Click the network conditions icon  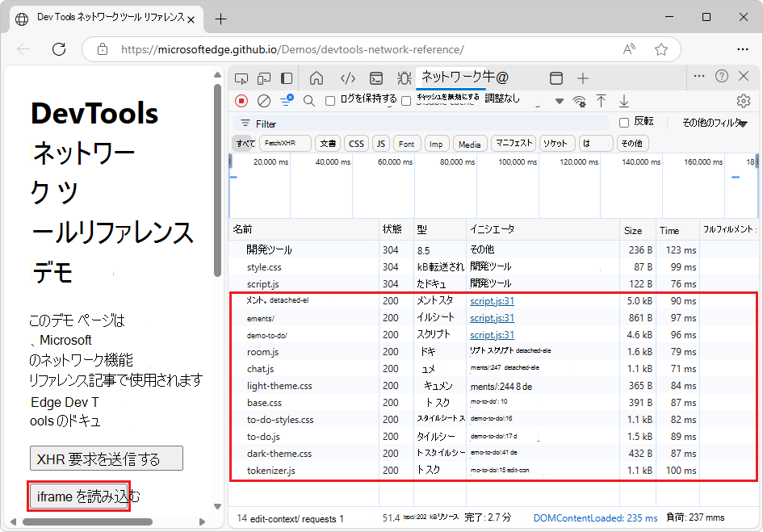[x=581, y=100]
